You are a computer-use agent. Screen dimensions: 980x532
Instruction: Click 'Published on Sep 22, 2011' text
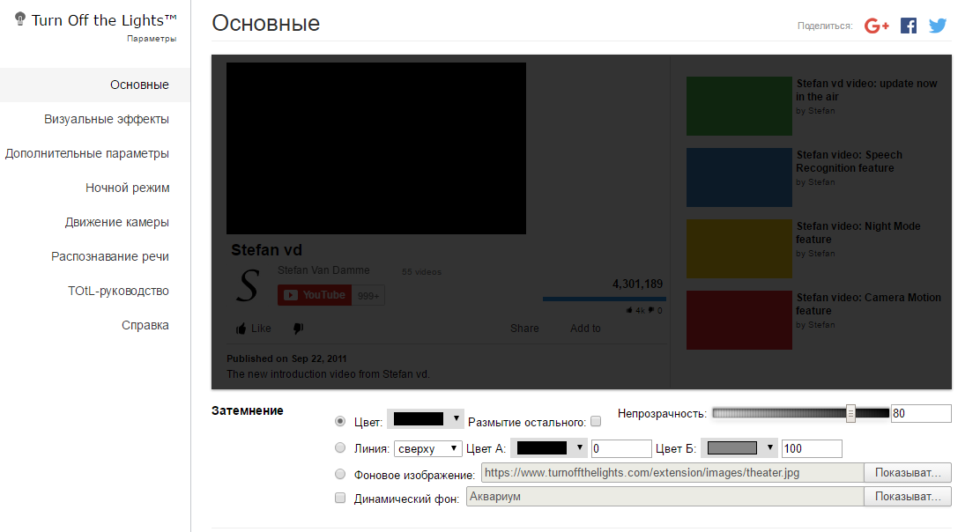286,358
